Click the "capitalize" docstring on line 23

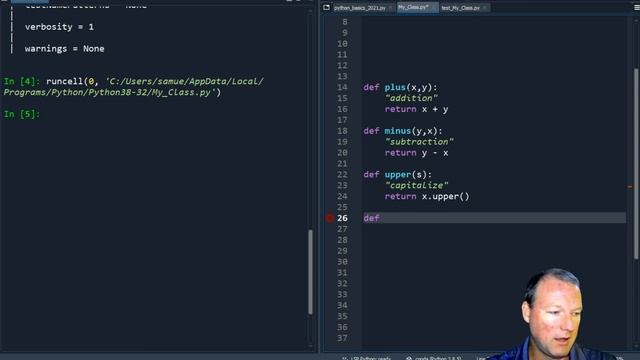point(416,186)
